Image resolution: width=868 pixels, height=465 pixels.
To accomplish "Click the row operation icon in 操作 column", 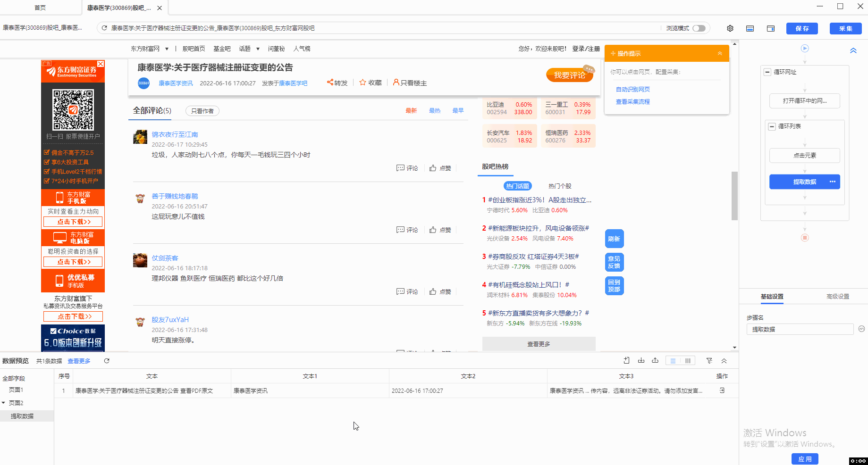I will pyautogui.click(x=722, y=390).
